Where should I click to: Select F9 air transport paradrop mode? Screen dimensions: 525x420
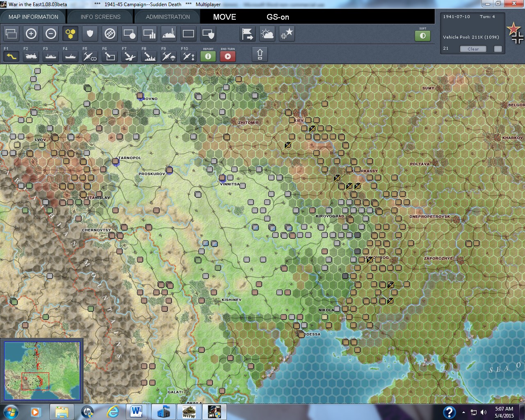(x=169, y=56)
